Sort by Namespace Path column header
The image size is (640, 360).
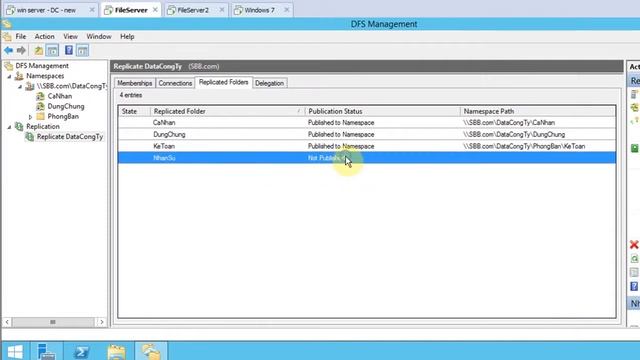click(538, 111)
